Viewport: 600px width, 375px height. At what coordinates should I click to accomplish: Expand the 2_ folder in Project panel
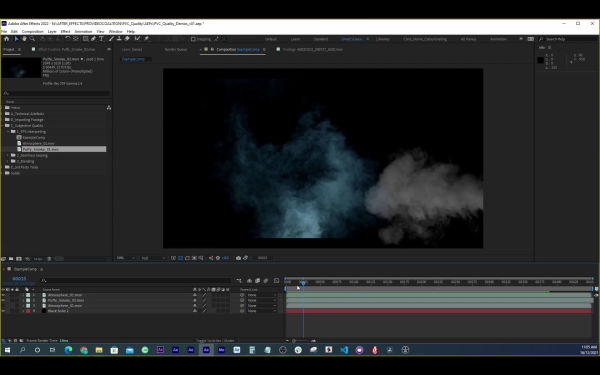[8, 155]
